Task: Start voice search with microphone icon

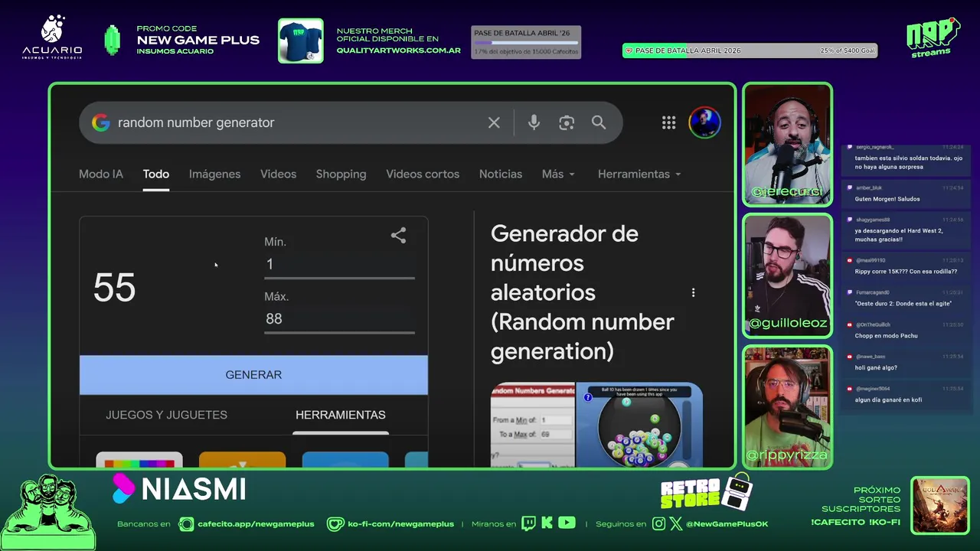Action: (534, 122)
